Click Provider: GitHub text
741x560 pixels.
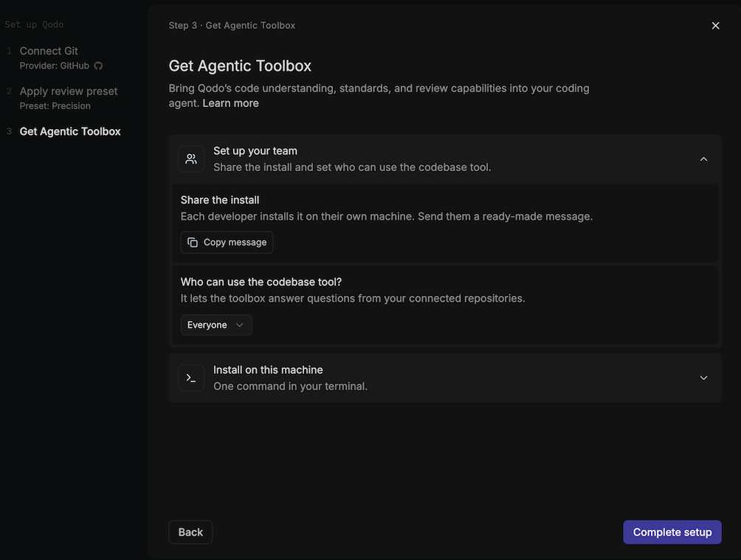coord(55,66)
